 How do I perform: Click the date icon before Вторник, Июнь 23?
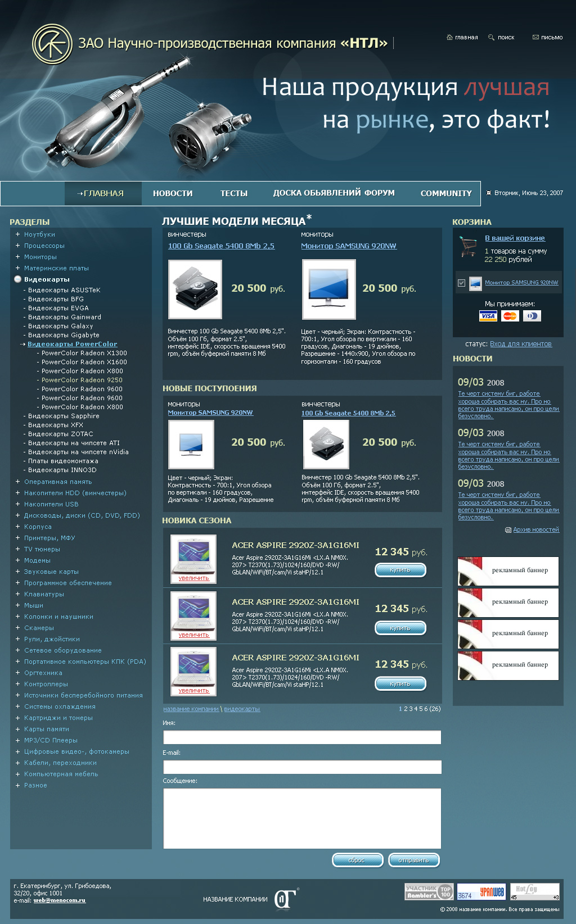coord(489,193)
